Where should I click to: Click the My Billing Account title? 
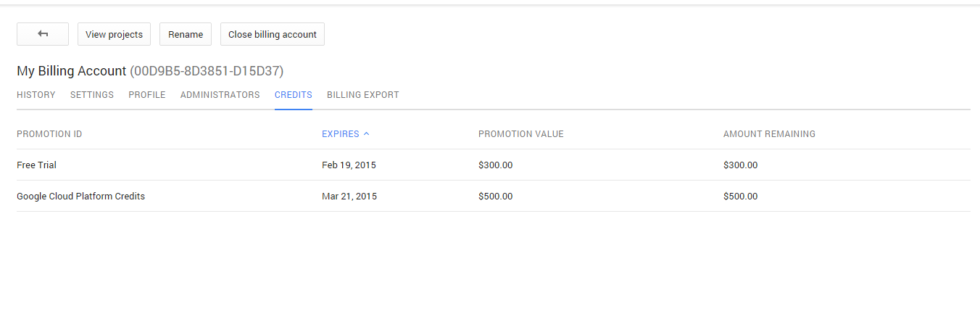point(71,71)
